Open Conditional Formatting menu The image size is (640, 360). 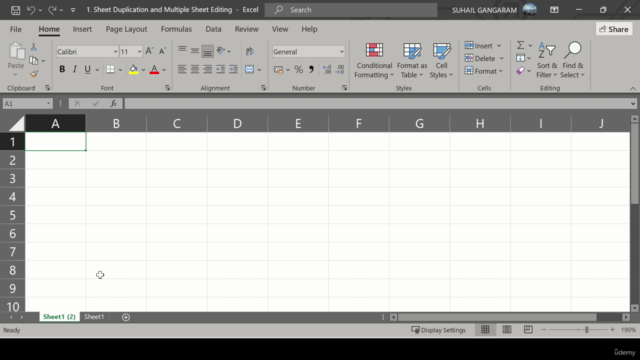coord(374,60)
